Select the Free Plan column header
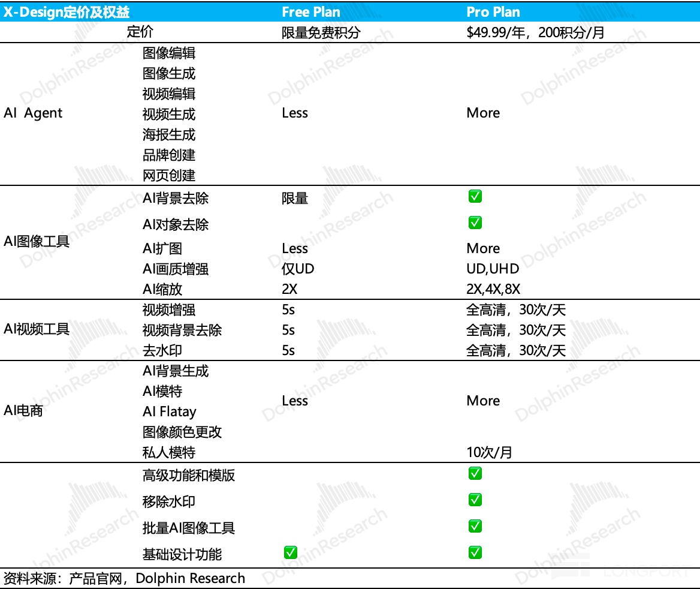This screenshot has height=589, width=700. click(310, 12)
